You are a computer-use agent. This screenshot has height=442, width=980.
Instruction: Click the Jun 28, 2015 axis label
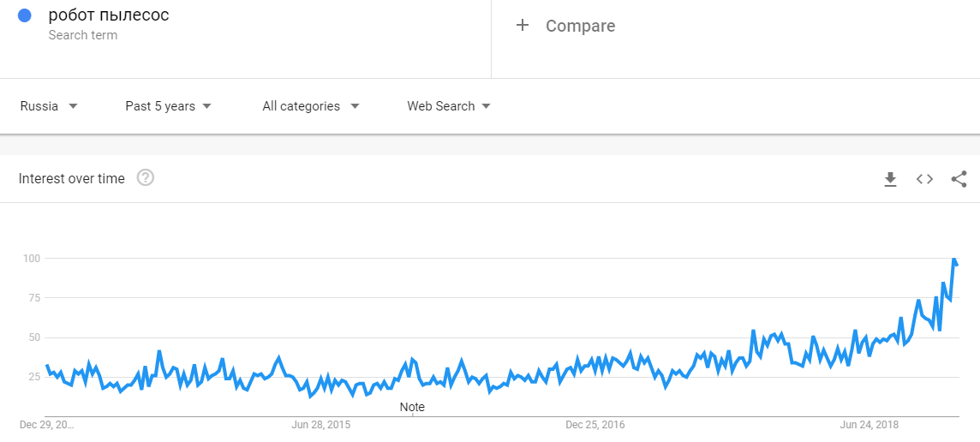coord(321,425)
